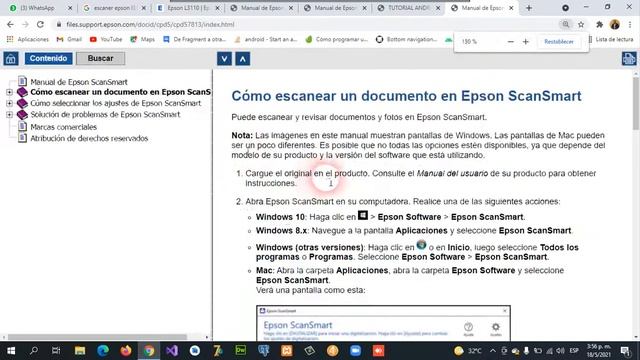
Task: Click the address bar URL
Action: (x=150, y=24)
